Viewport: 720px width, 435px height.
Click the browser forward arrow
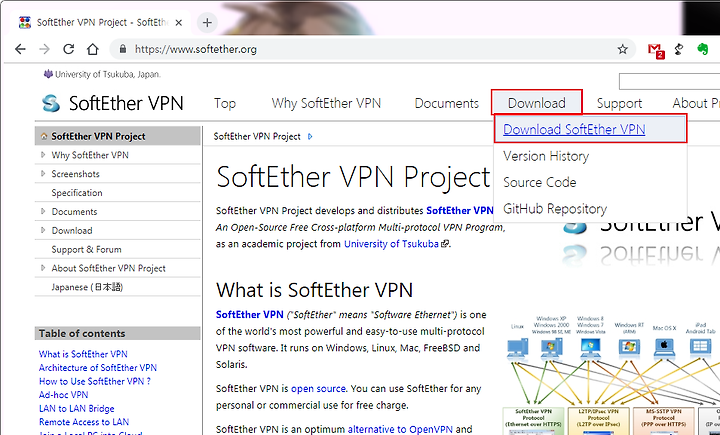point(45,49)
